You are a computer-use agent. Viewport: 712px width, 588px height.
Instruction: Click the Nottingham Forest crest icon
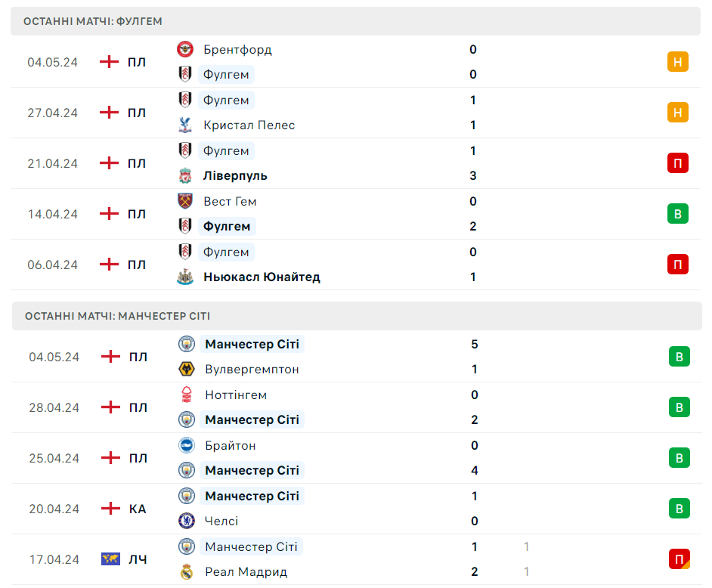[x=187, y=395]
